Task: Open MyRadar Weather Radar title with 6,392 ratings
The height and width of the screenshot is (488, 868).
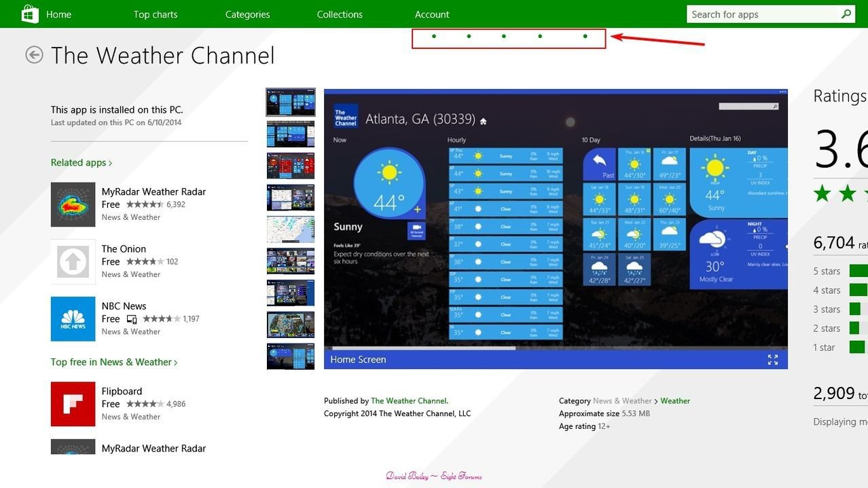Action: (x=153, y=191)
